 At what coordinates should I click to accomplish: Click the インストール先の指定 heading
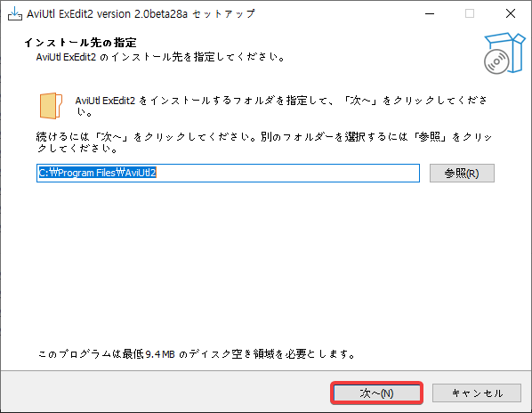pos(80,43)
